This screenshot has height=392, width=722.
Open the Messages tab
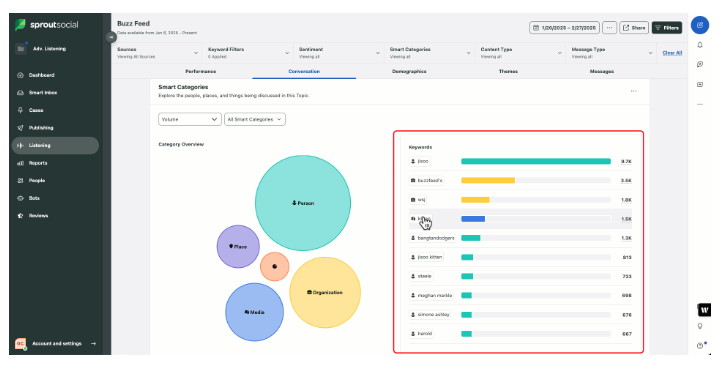click(x=602, y=71)
